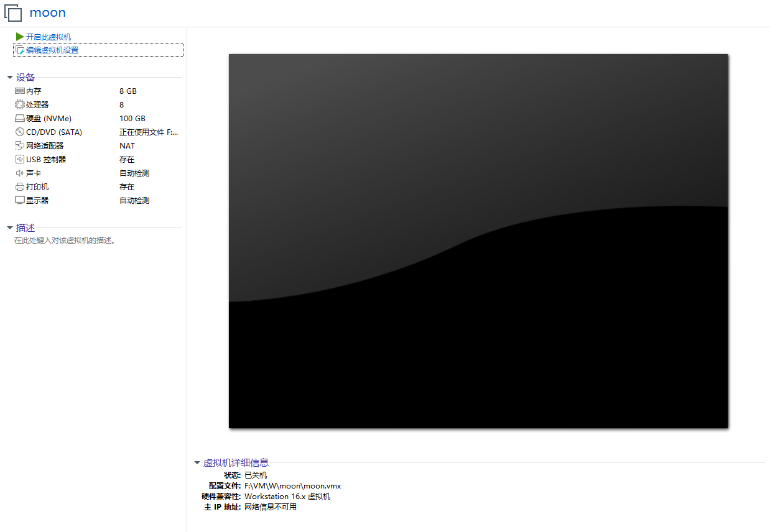Click the 8 GB memory value
This screenshot has height=532, width=770.
pos(128,91)
